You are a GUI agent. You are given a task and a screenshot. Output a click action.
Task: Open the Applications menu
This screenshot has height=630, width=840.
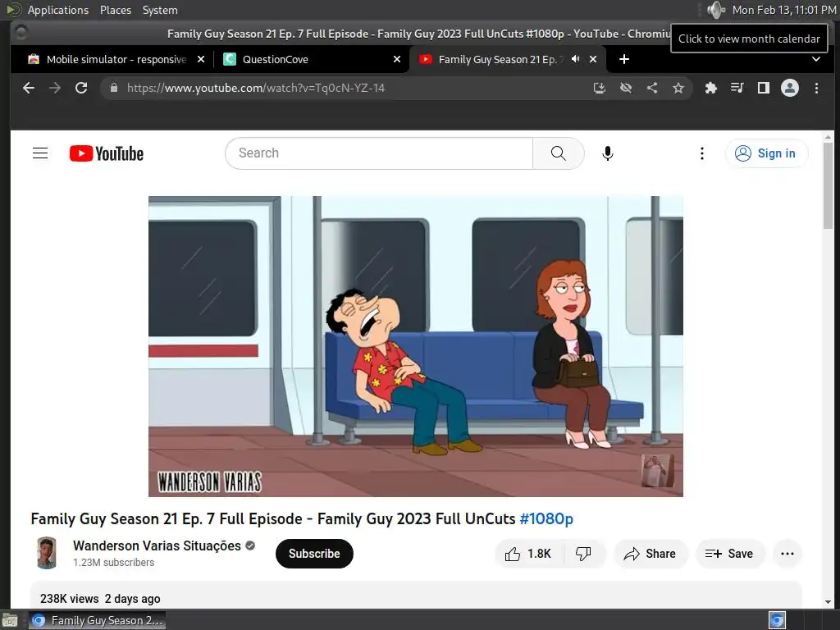58,10
